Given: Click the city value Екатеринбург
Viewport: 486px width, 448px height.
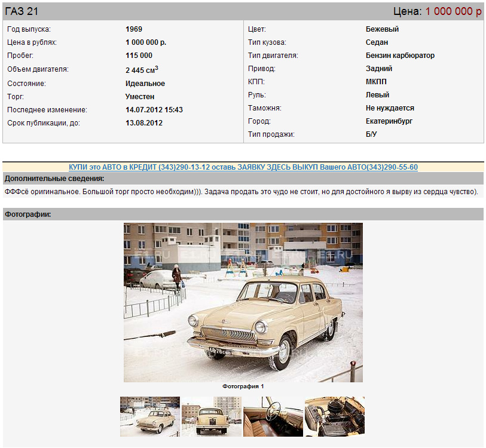Looking at the screenshot, I should (x=389, y=121).
